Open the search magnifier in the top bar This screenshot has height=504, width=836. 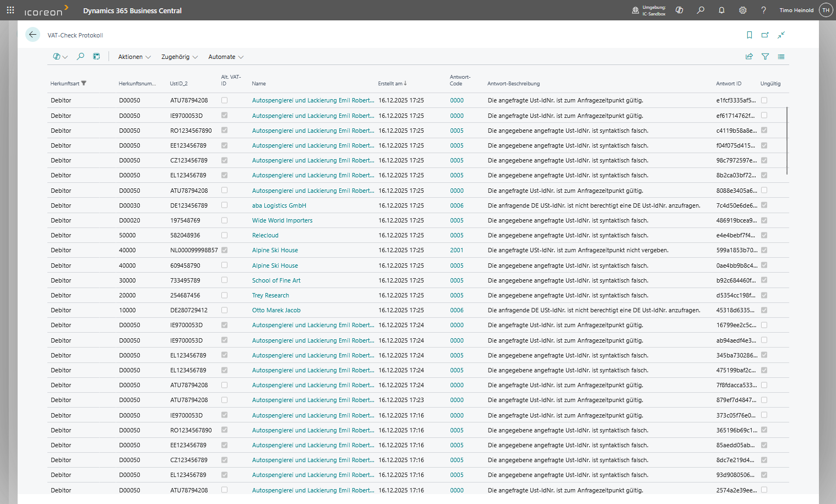pyautogui.click(x=701, y=10)
